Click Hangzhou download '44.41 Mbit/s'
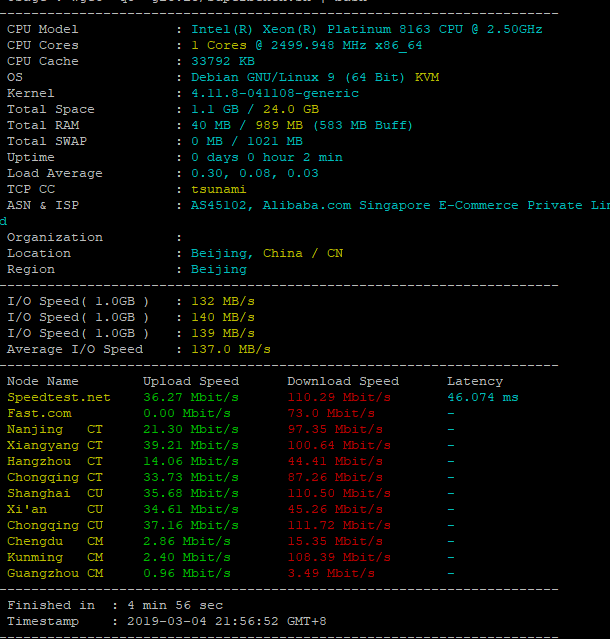This screenshot has height=639, width=610. tap(335, 461)
